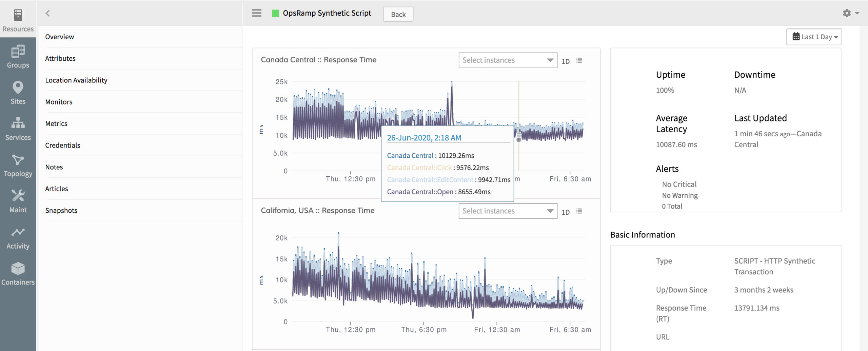This screenshot has height=351, width=868.
Task: Open Canada Central Select instances dropdown
Action: point(508,60)
